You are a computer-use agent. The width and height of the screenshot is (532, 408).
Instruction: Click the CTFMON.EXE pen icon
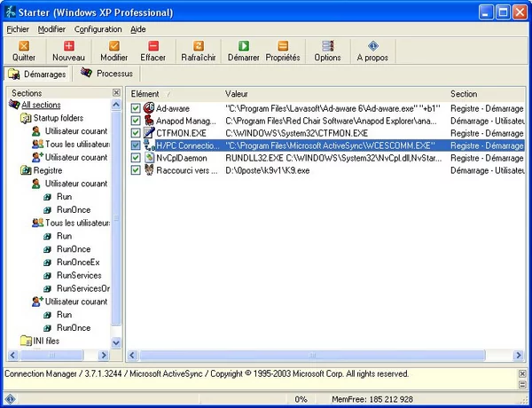coord(149,133)
